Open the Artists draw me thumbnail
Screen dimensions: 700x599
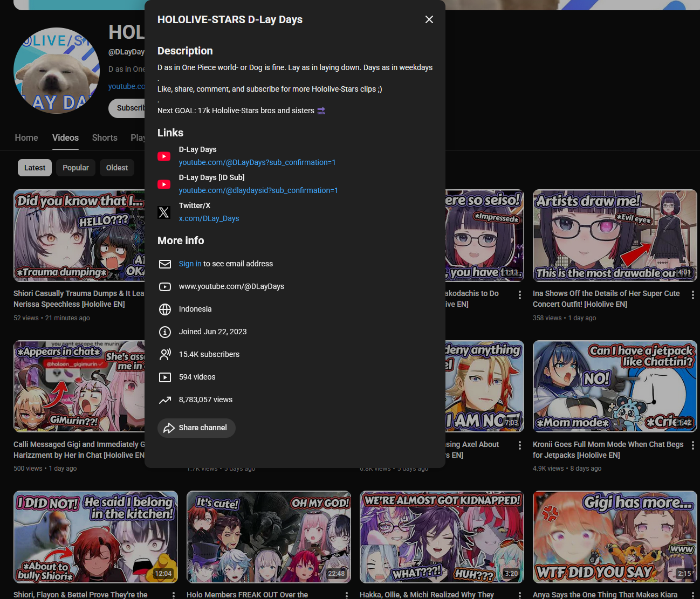[615, 236]
